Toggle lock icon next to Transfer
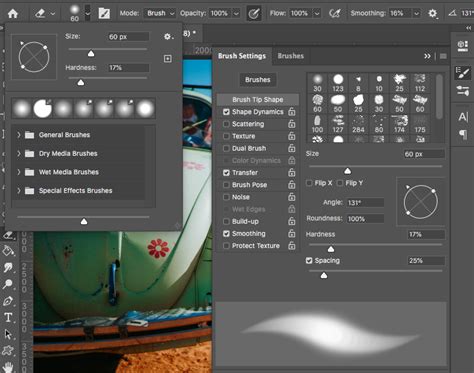This screenshot has width=474, height=373. 292,172
